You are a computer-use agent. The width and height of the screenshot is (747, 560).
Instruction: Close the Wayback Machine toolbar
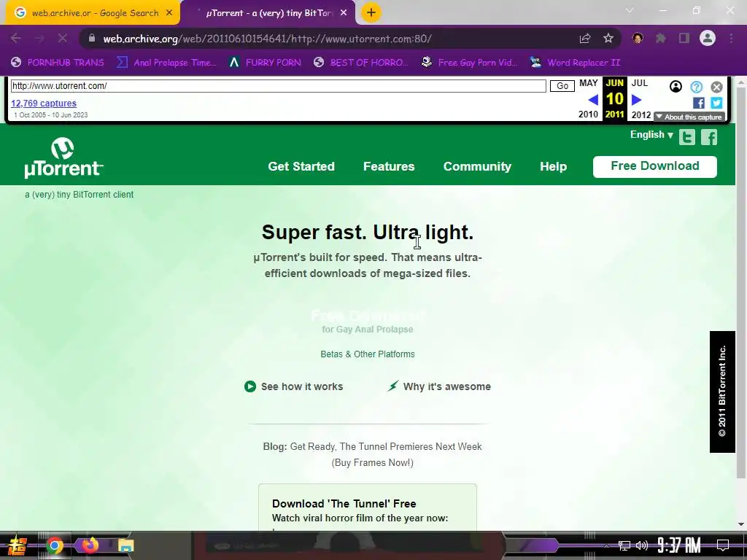716,87
